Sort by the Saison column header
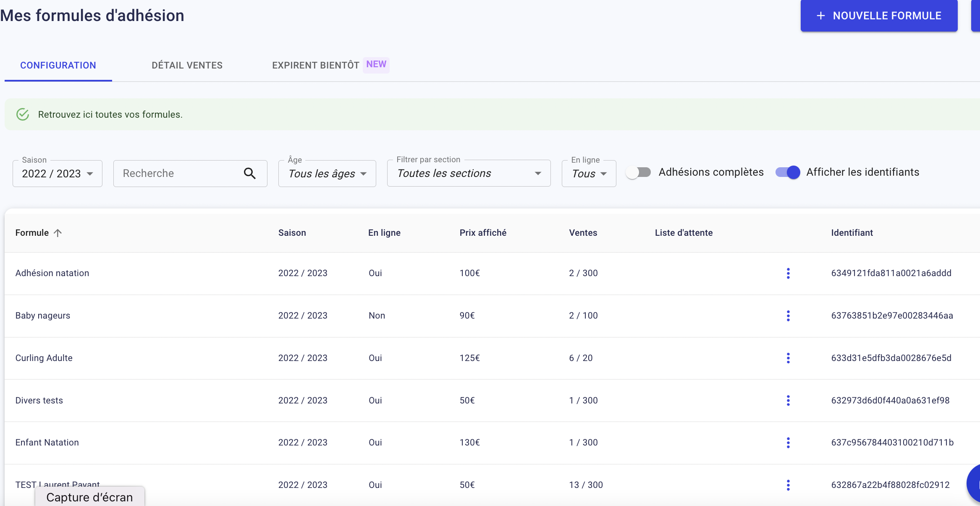This screenshot has width=980, height=506. pos(292,233)
